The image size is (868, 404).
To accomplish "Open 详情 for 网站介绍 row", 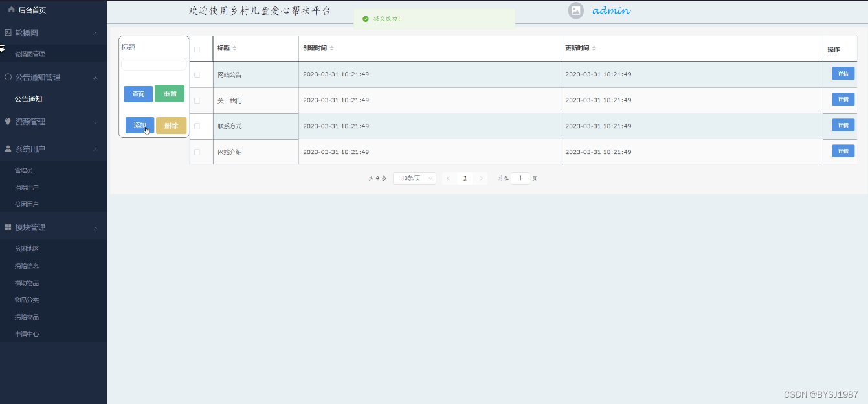I will (843, 151).
